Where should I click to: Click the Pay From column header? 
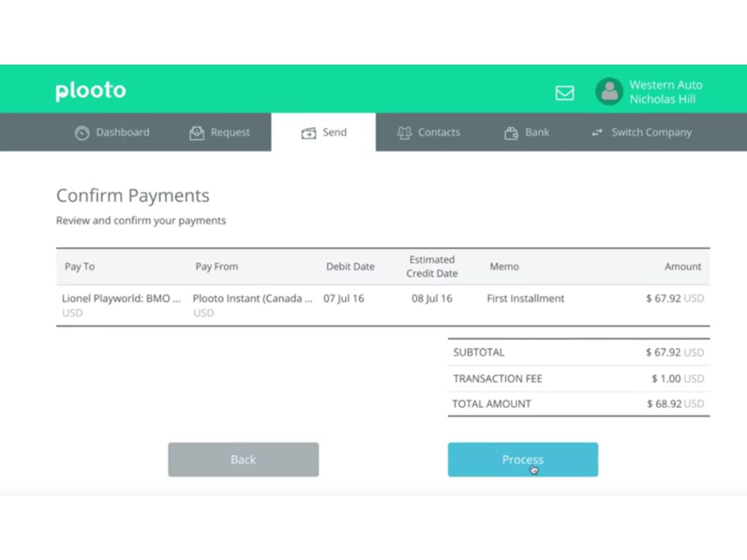216,267
